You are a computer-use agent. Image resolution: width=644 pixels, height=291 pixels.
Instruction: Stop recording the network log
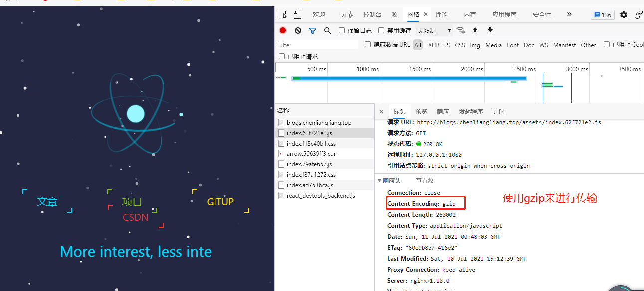tap(282, 30)
